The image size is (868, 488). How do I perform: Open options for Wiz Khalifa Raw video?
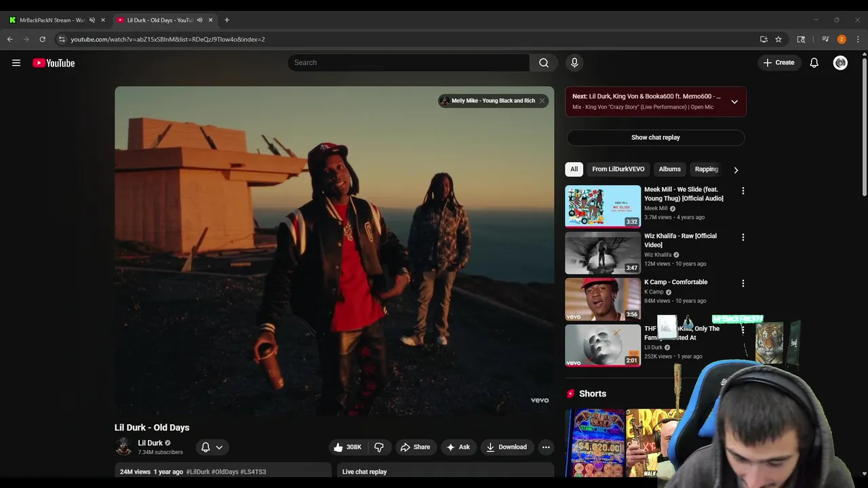(x=743, y=237)
